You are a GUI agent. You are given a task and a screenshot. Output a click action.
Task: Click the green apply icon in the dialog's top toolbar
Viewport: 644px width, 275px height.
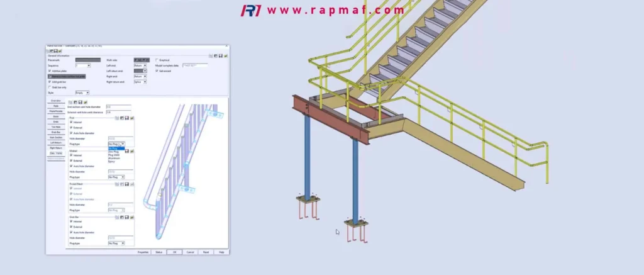[x=60, y=51]
